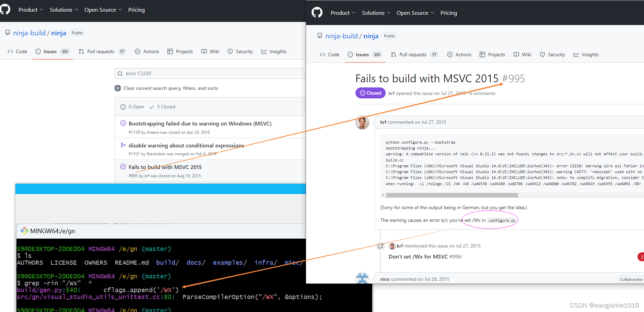
Task: Click repository icon beside ninja-build in left window
Action: coord(8,33)
